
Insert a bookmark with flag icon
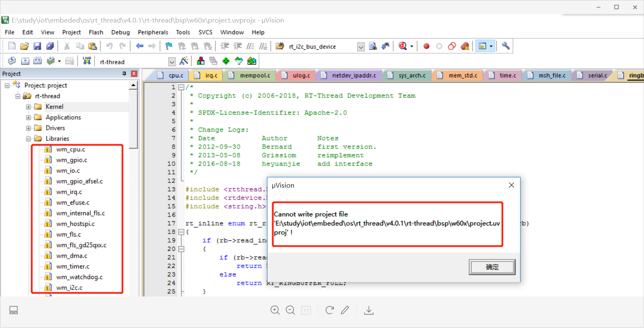pos(169,46)
